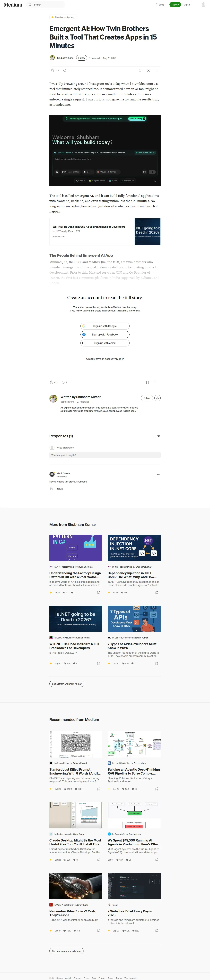Click the Medium logo in header

point(13,5)
